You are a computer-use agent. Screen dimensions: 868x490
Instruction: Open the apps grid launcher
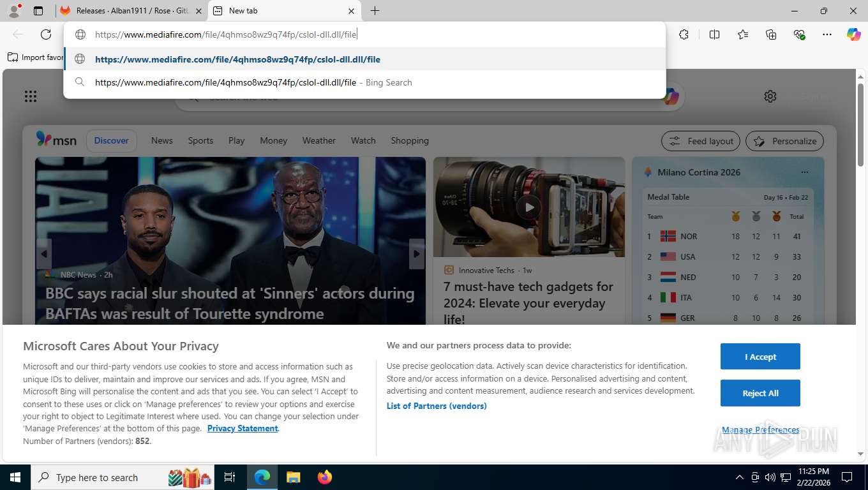coord(31,96)
